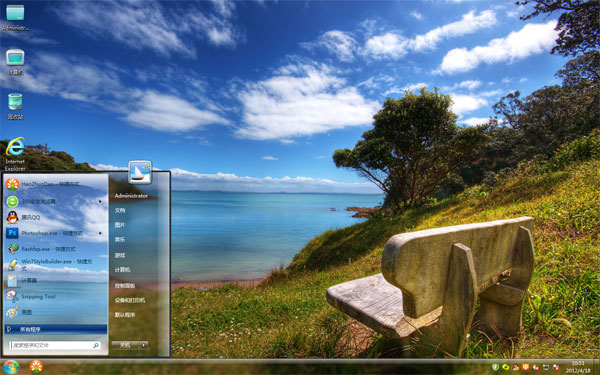Screen dimensions: 600x375
Task: Open Control Panel (控制面板) entry
Action: (x=125, y=285)
